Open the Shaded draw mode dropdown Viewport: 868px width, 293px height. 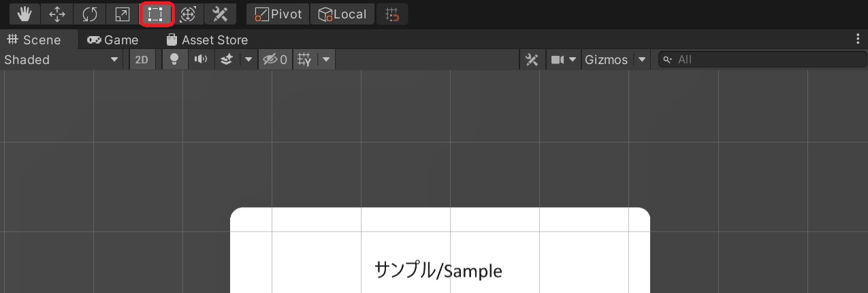coord(61,59)
